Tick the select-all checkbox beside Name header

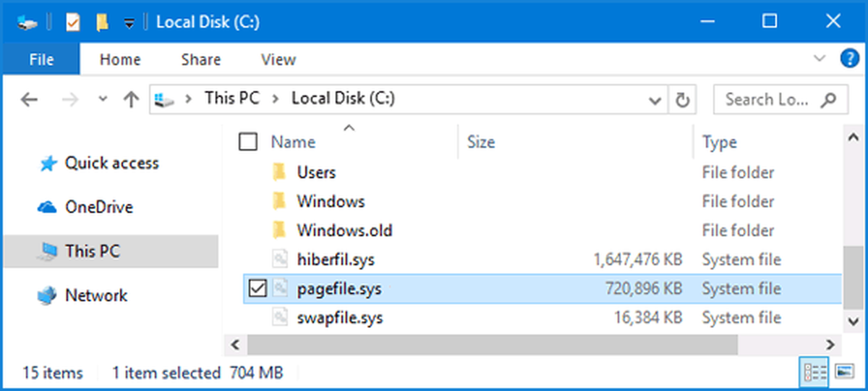point(248,142)
